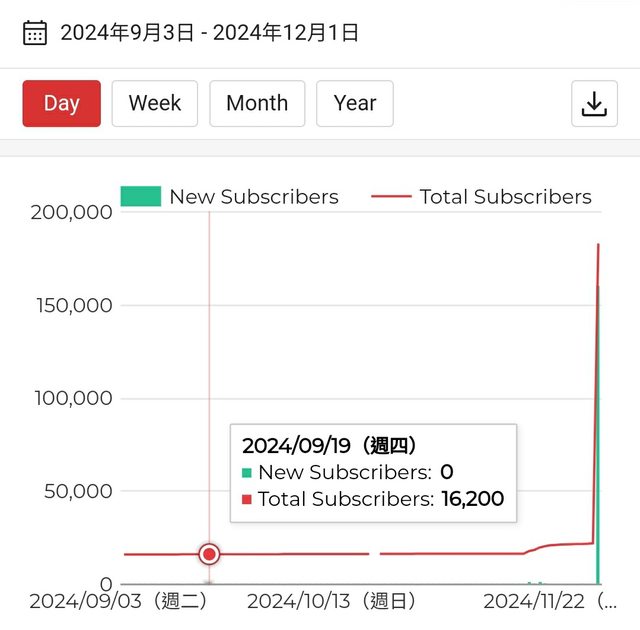Select the Year granularity button
This screenshot has height=630, width=640.
click(355, 103)
